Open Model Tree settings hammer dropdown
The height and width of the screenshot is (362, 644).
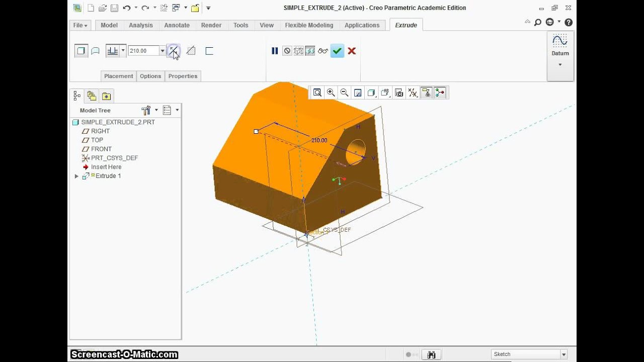click(x=149, y=110)
